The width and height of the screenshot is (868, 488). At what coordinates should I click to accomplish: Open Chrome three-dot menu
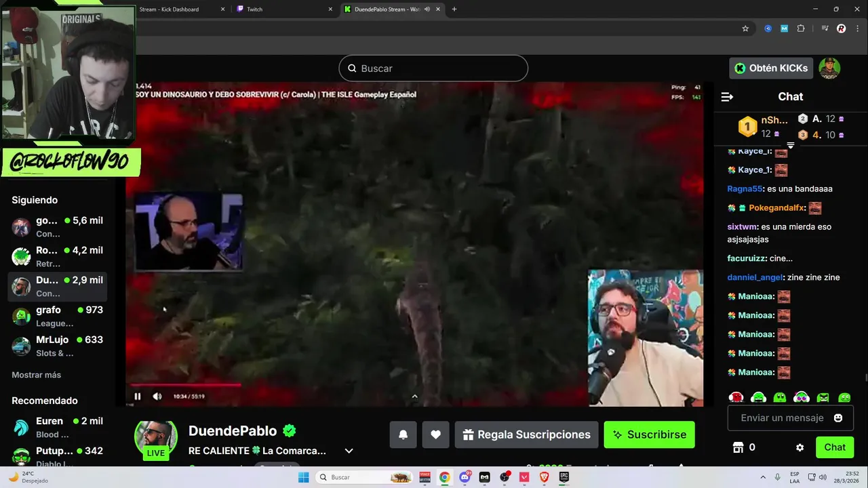pos(857,28)
